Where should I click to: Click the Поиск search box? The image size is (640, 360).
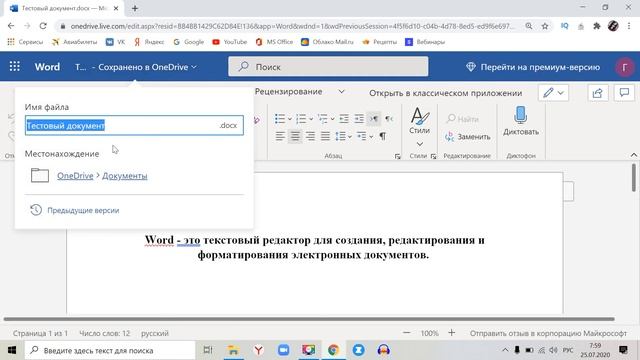(x=328, y=67)
